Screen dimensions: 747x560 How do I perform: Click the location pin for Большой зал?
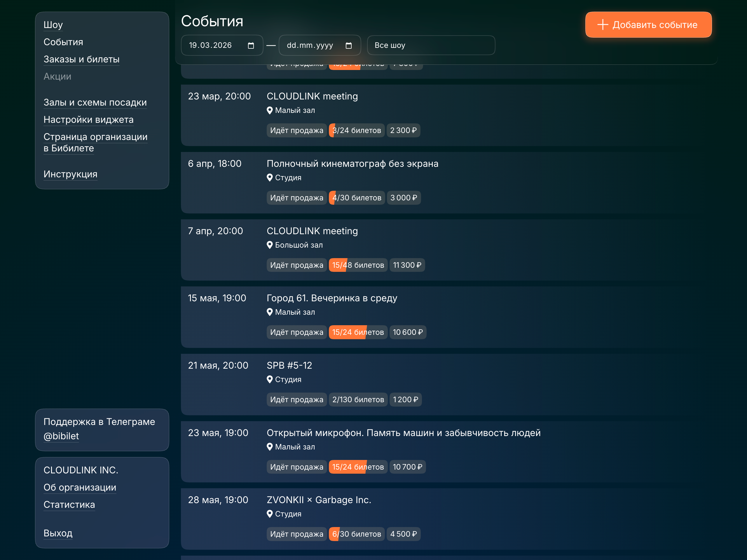(270, 245)
